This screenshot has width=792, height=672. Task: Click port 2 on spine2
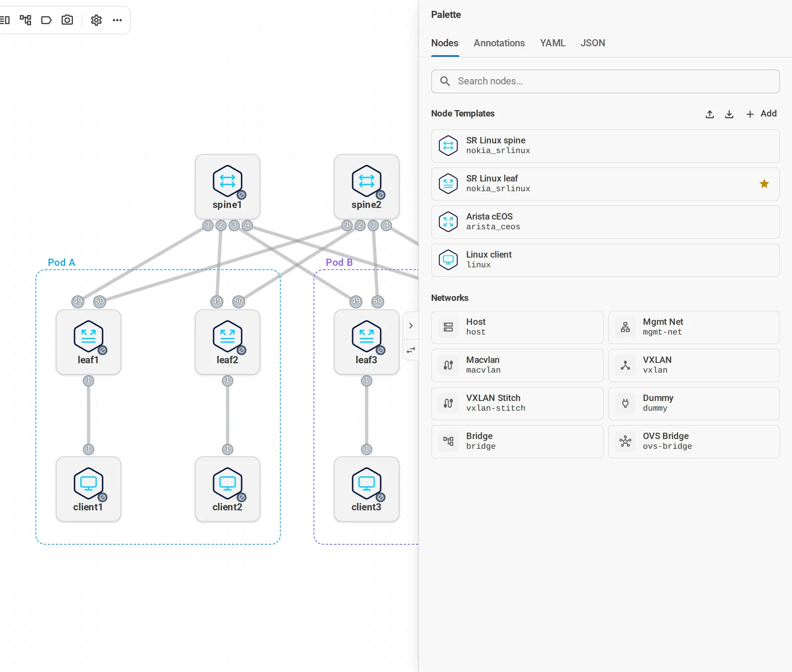point(360,225)
